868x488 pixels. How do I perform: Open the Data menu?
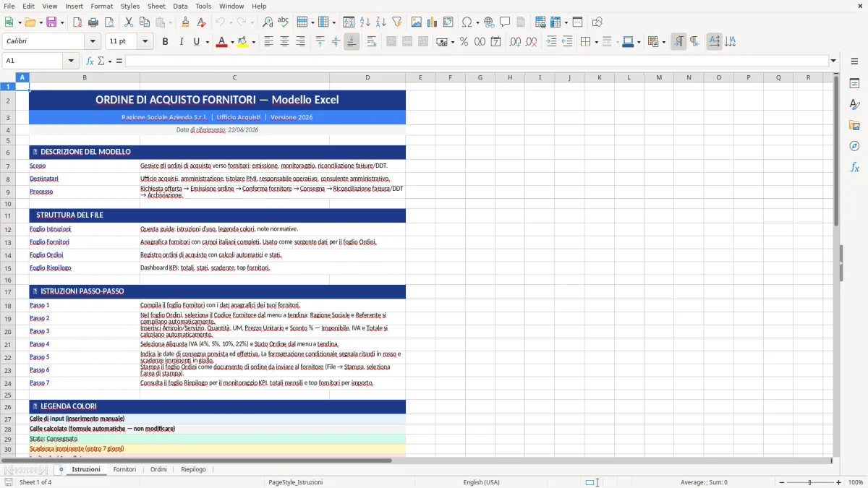tap(180, 6)
